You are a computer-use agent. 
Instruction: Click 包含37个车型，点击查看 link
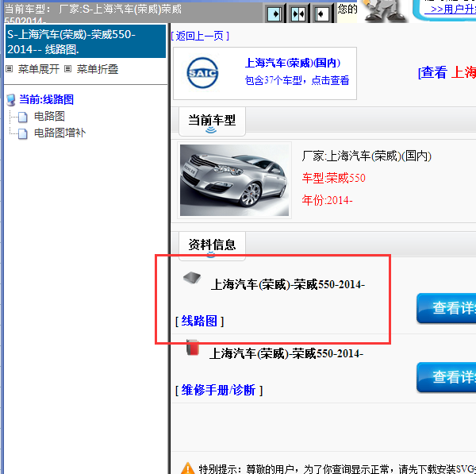click(297, 80)
